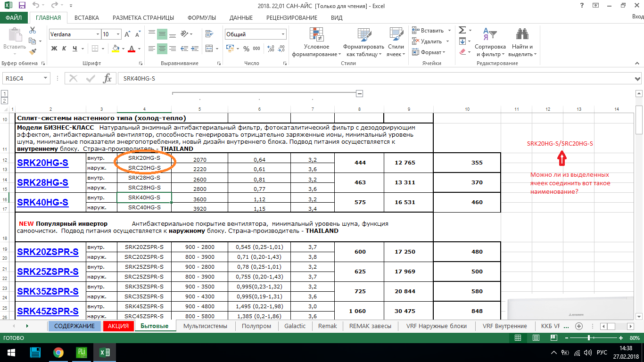This screenshot has width=644, height=362.
Task: Open the Windows Start menu
Action: pyautogui.click(x=11, y=353)
